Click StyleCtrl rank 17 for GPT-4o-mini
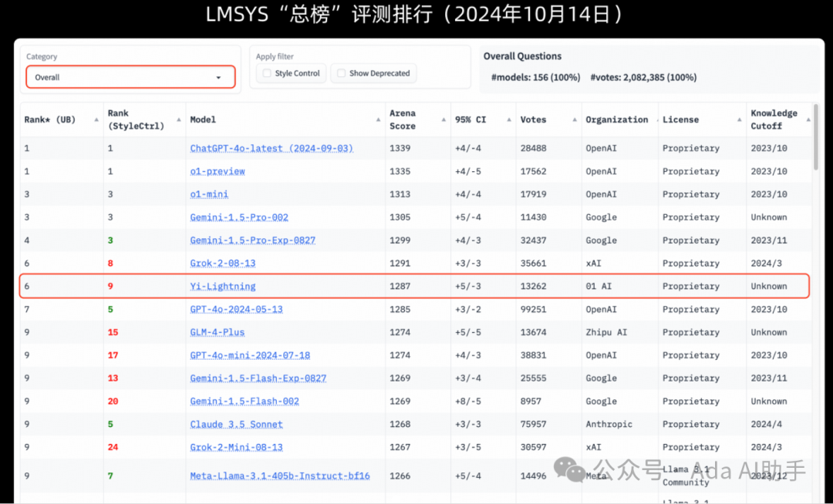 tap(113, 355)
